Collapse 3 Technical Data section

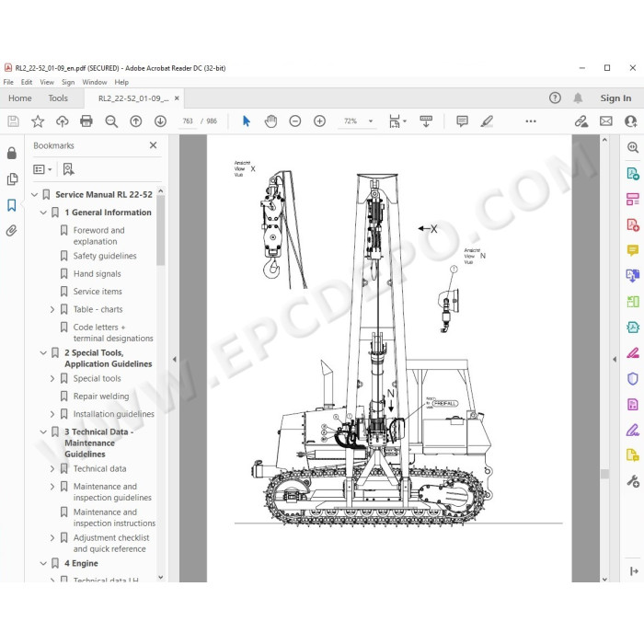click(x=43, y=431)
